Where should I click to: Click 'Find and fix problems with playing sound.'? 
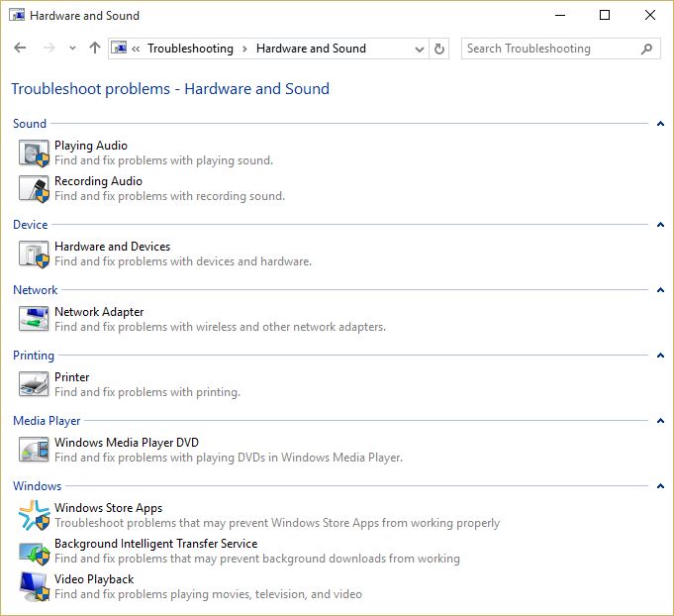(163, 160)
